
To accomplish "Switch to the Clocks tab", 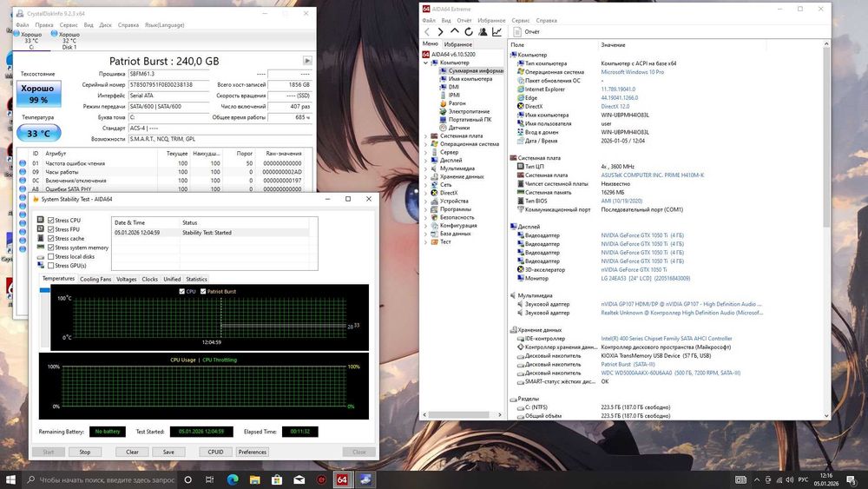I will point(149,279).
